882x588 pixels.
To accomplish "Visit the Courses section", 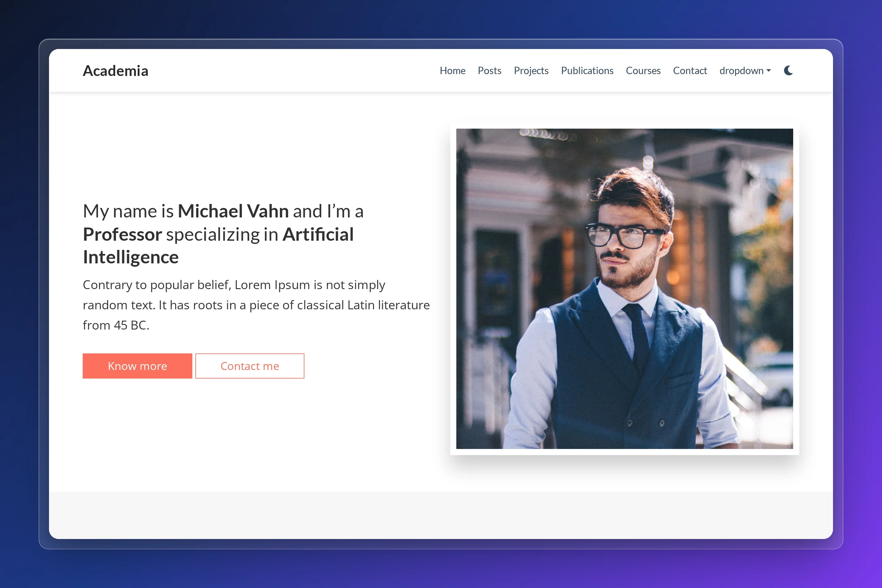I will tap(643, 70).
